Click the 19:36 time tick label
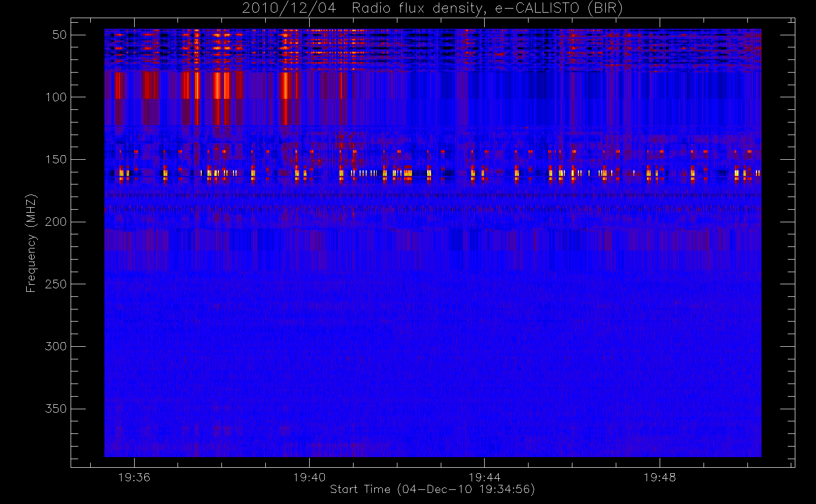Image resolution: width=816 pixels, height=504 pixels. [134, 477]
